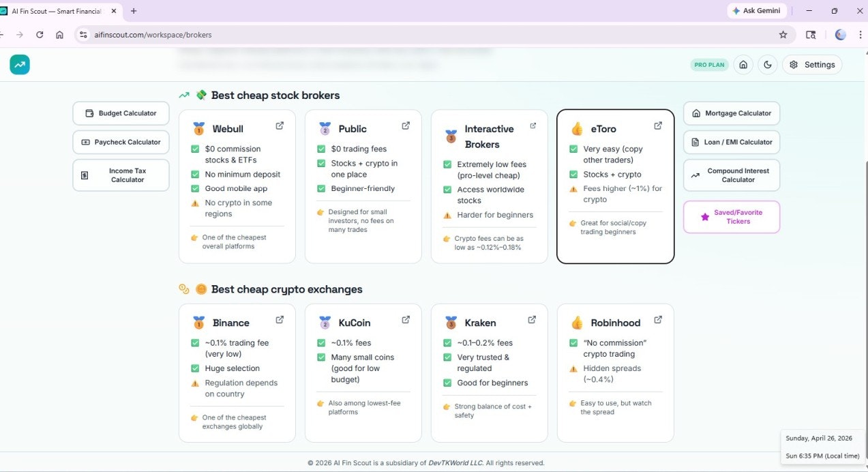Bookmark this page with star icon
Image resolution: width=868 pixels, height=472 pixels.
pos(783,35)
